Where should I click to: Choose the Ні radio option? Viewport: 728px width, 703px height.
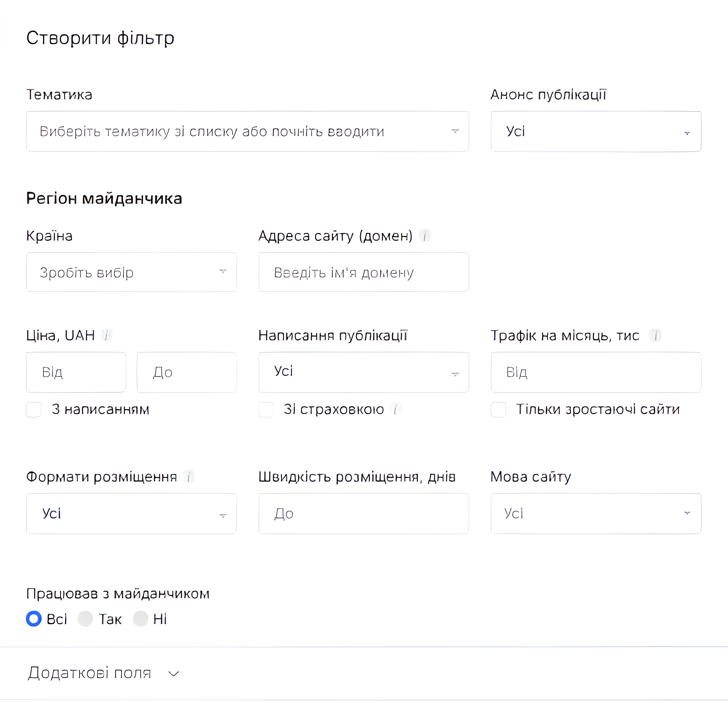(140, 619)
